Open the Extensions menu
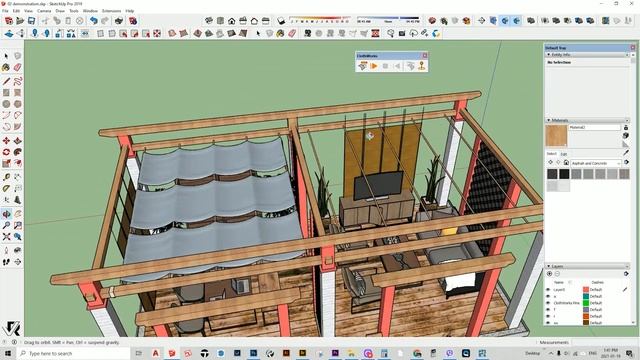Viewport: 640px width, 360px height. pyautogui.click(x=111, y=11)
